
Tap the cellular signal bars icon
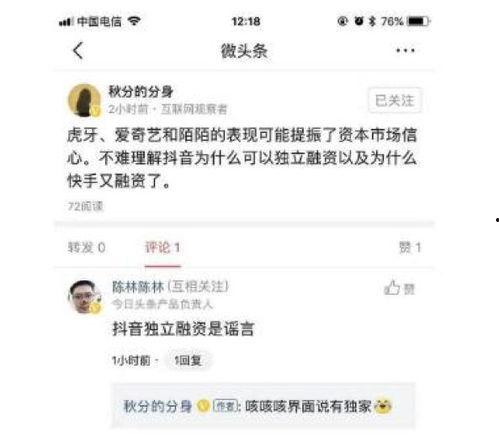coord(66,22)
